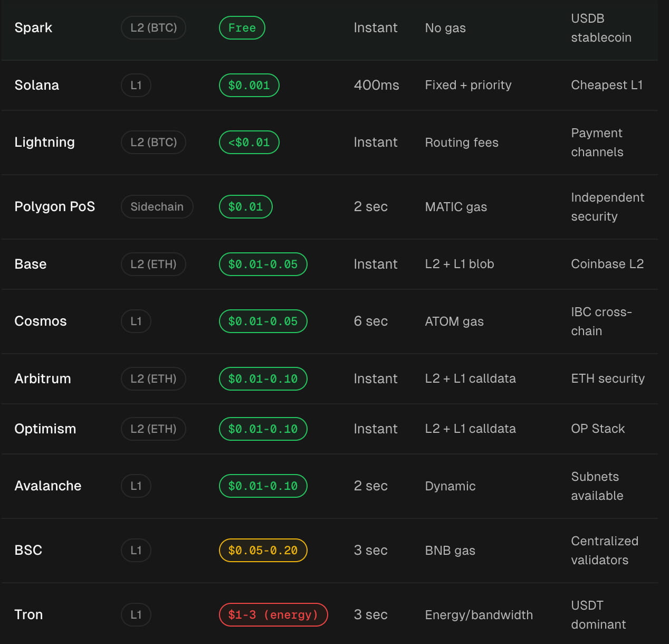Click the USDT dominant note
669x644 pixels.
tap(598, 615)
